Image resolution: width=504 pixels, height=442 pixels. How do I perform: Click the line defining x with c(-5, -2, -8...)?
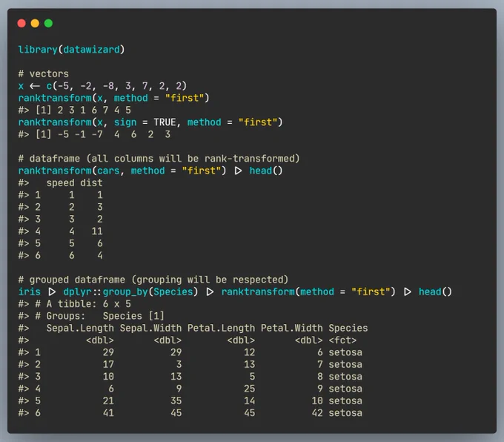click(x=102, y=86)
